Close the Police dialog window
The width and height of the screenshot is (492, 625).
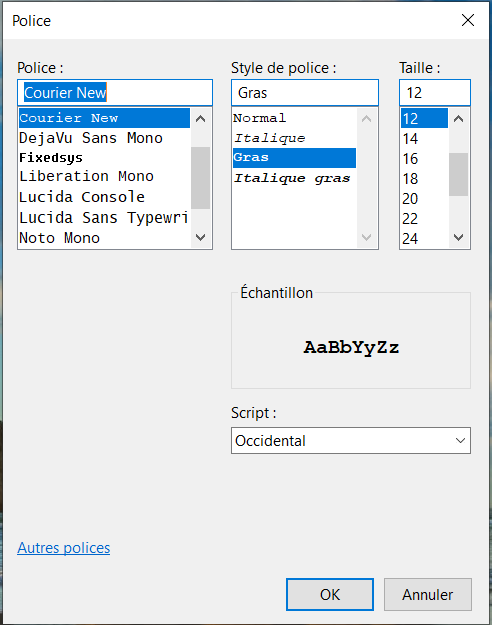(468, 20)
